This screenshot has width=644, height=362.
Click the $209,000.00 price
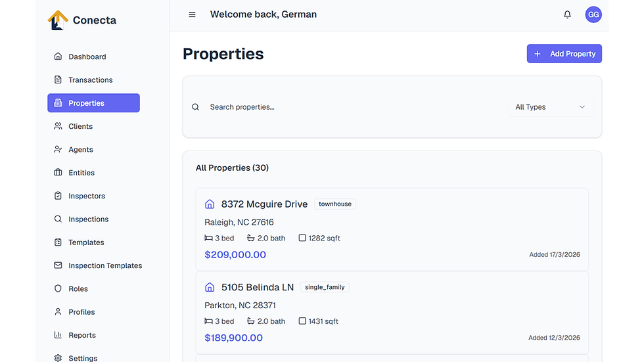[x=235, y=254]
